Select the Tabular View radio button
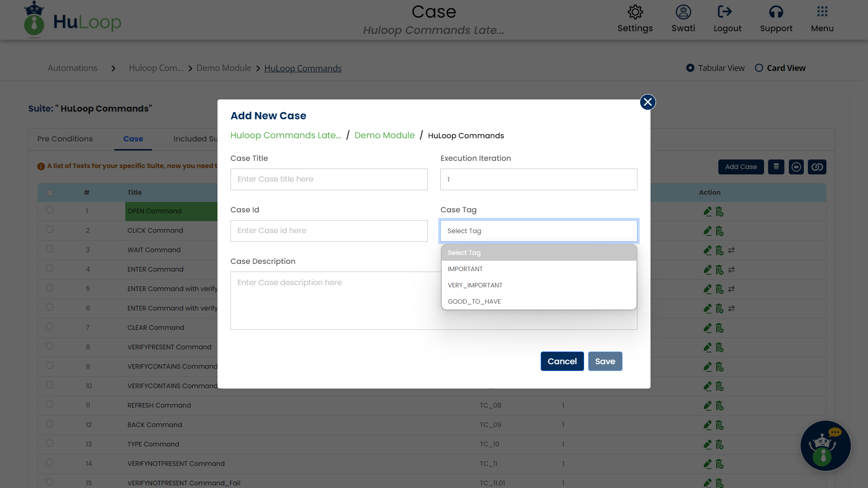 pos(690,68)
